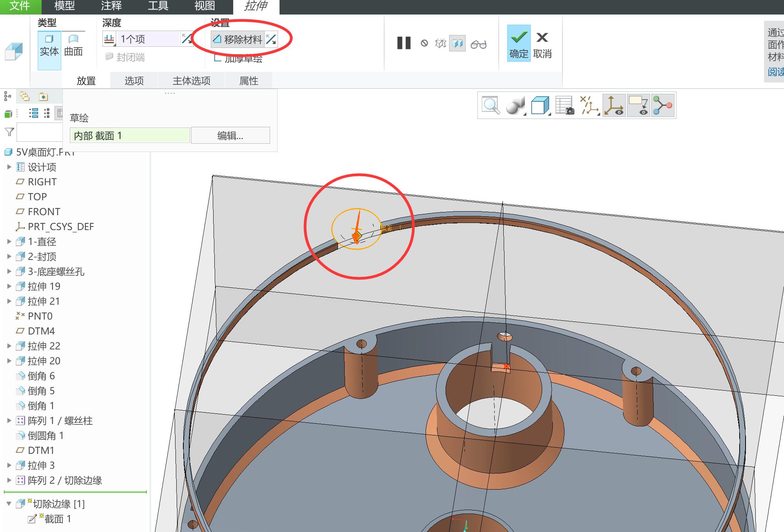Expand the 阵列 1 / 螺丝柱 pattern node

9,420
